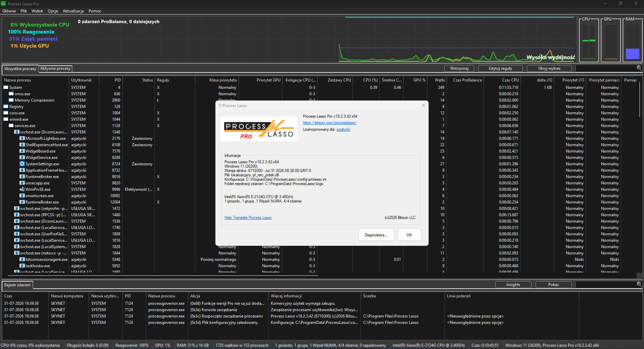
Task: Hide the graph with Ukryj wykres
Action: click(x=549, y=68)
